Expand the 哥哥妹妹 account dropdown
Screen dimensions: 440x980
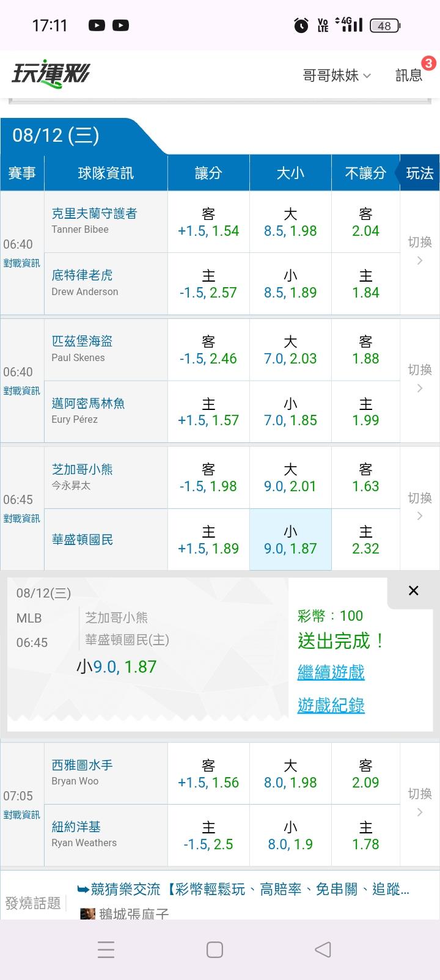337,75
